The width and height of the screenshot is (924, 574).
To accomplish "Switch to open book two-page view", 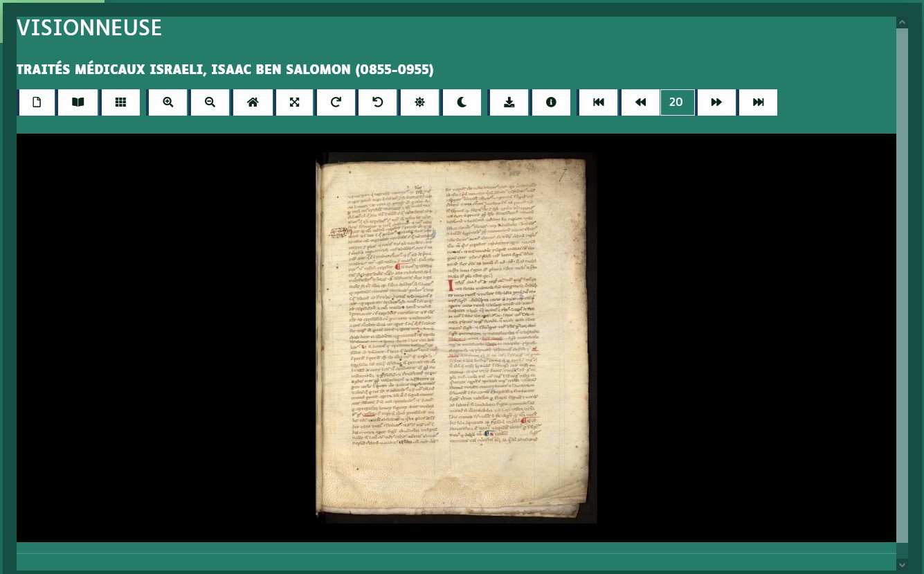I will coord(78,102).
